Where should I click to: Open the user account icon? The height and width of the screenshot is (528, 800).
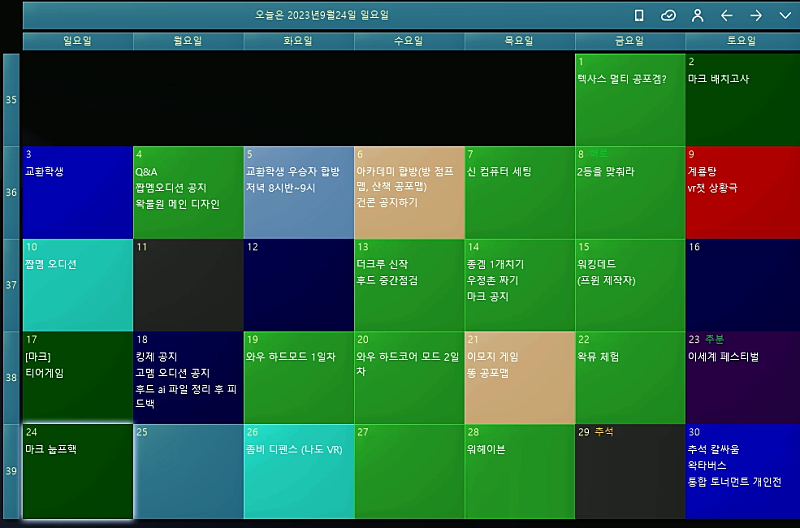pos(697,16)
